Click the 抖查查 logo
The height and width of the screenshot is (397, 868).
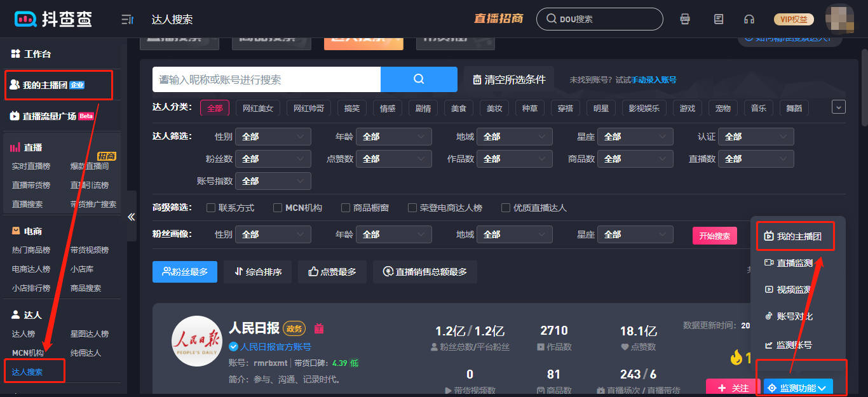coord(53,19)
